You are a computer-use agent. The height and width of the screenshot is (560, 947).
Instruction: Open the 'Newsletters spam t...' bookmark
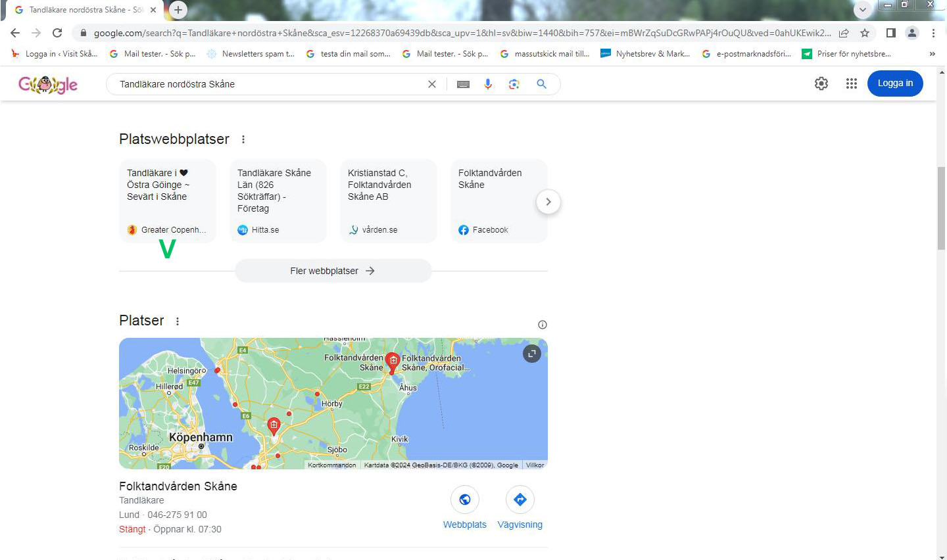pyautogui.click(x=251, y=54)
